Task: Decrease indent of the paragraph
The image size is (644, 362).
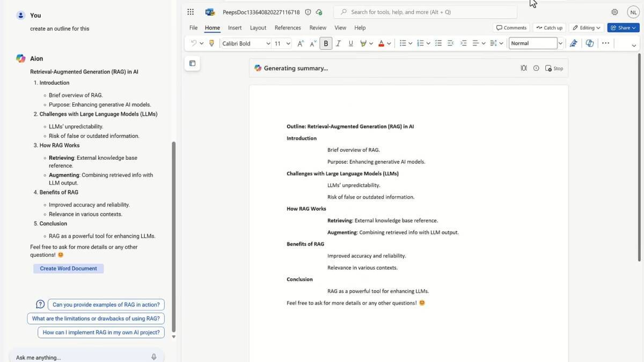Action: pyautogui.click(x=451, y=43)
